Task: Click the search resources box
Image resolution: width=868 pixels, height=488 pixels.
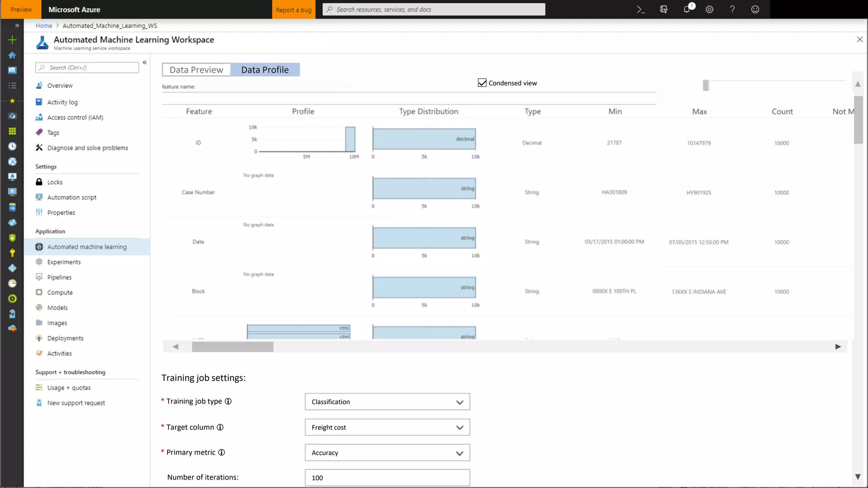Action: pyautogui.click(x=434, y=9)
